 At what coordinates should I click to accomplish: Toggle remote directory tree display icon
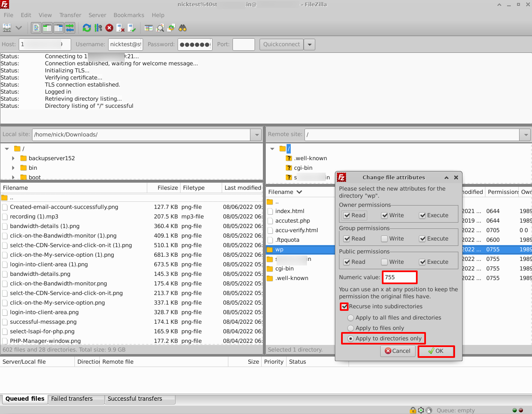point(59,28)
